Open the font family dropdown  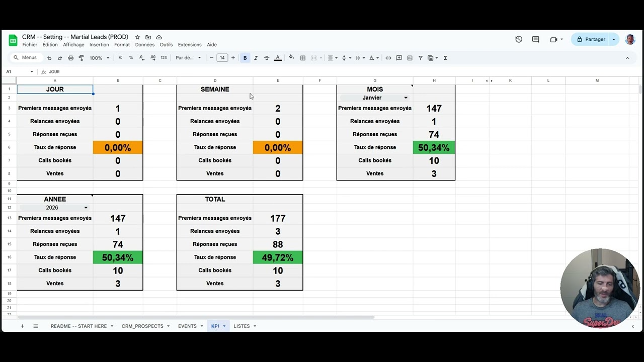[188, 58]
